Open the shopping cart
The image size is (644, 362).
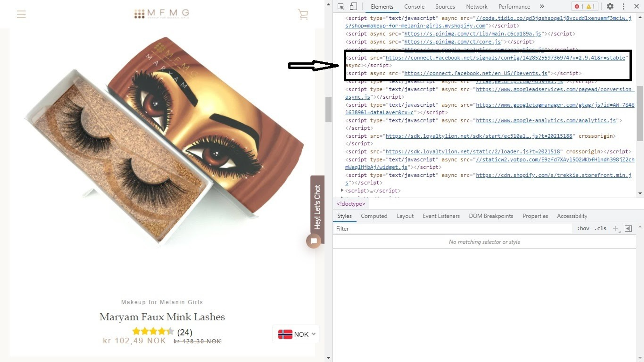pos(303,14)
